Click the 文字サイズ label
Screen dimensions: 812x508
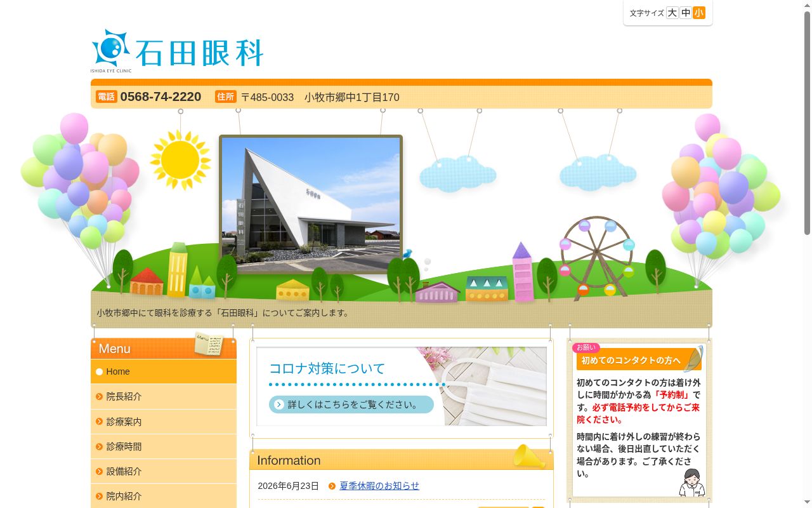click(647, 13)
